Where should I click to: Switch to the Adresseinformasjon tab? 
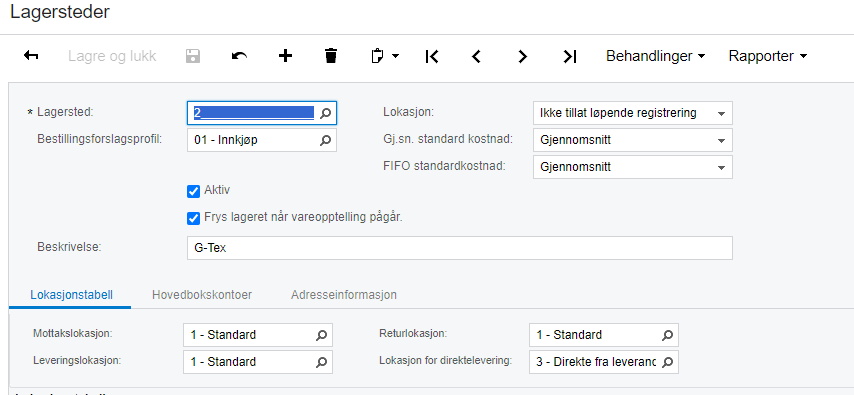coord(344,295)
